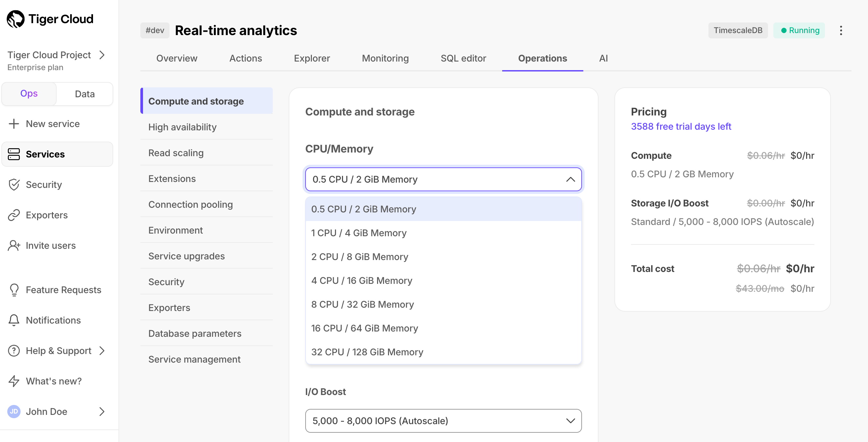Open the three-dot service options menu
This screenshot has height=442, width=868.
click(841, 30)
